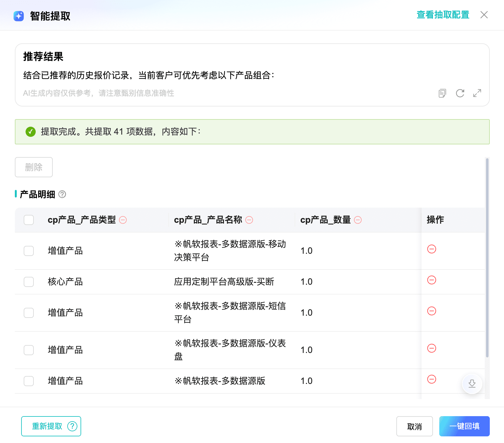Click quantity 1.0 in 短信平台 row
504x443 pixels.
click(307, 313)
